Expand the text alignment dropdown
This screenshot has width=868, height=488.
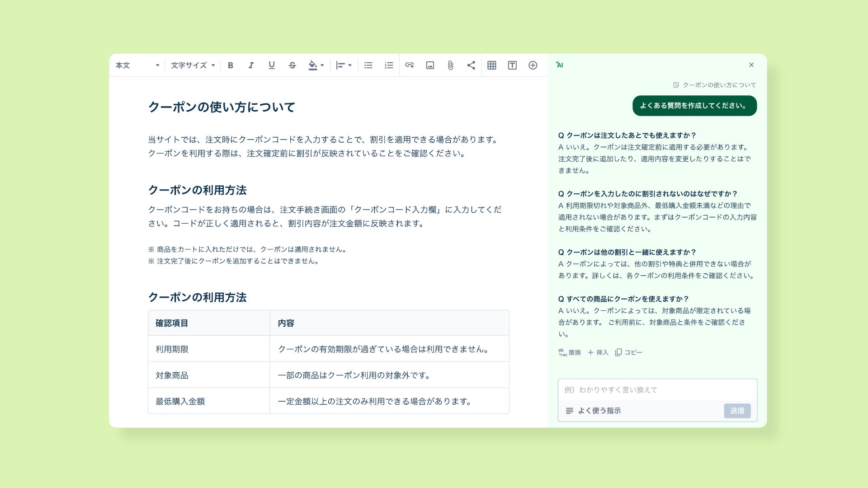pos(344,65)
